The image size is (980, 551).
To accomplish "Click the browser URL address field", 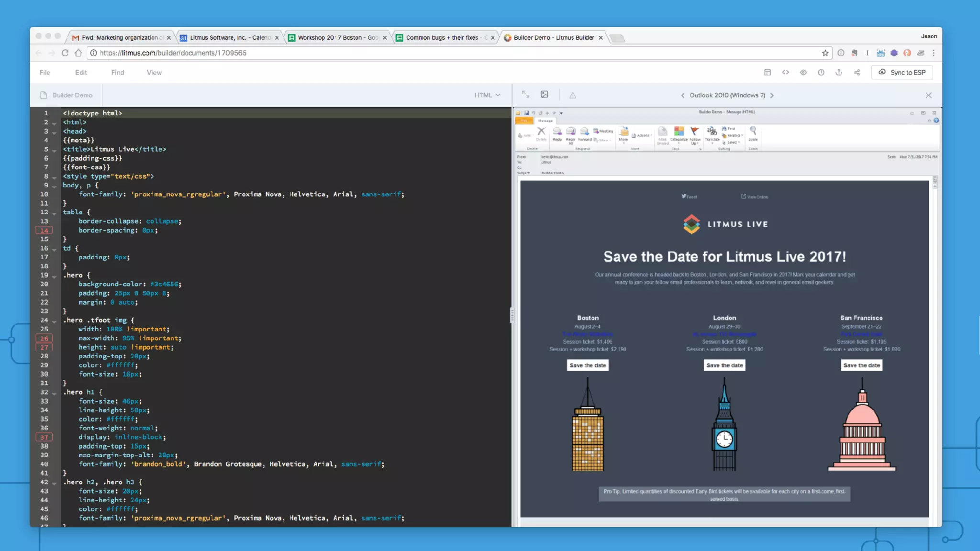I will click(x=431, y=53).
